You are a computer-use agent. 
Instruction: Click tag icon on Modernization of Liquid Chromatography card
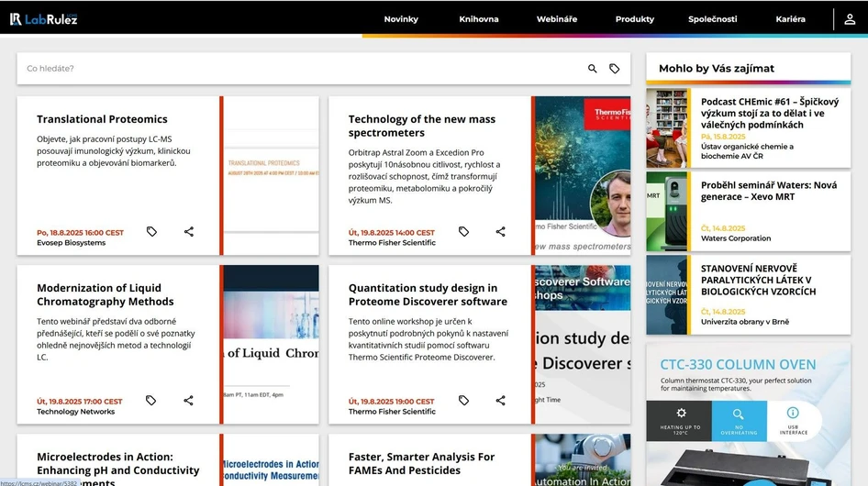[151, 401]
